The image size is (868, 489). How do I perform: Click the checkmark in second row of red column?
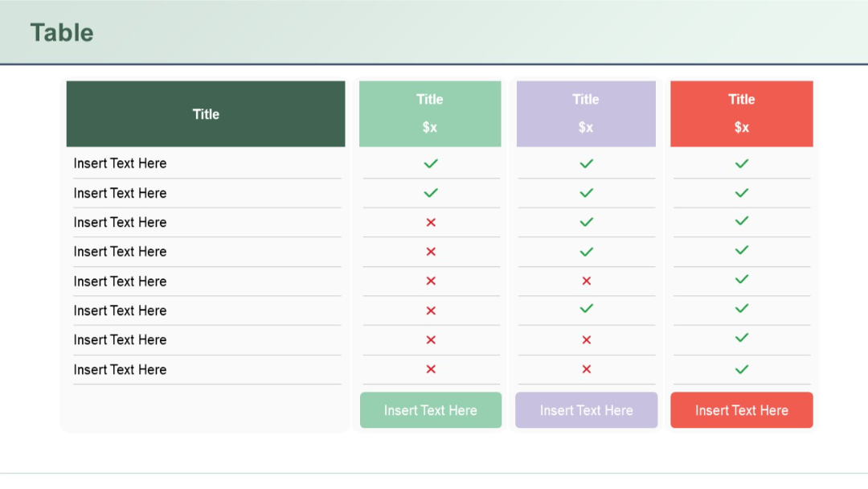[741, 193]
